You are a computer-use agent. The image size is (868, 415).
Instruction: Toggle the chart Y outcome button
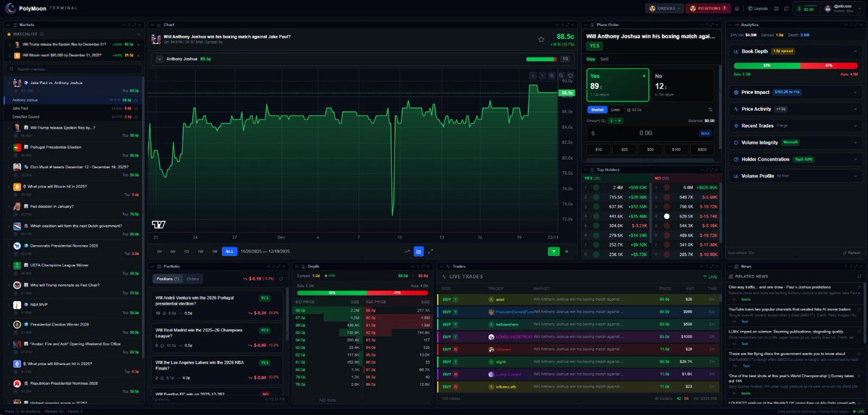(x=553, y=252)
